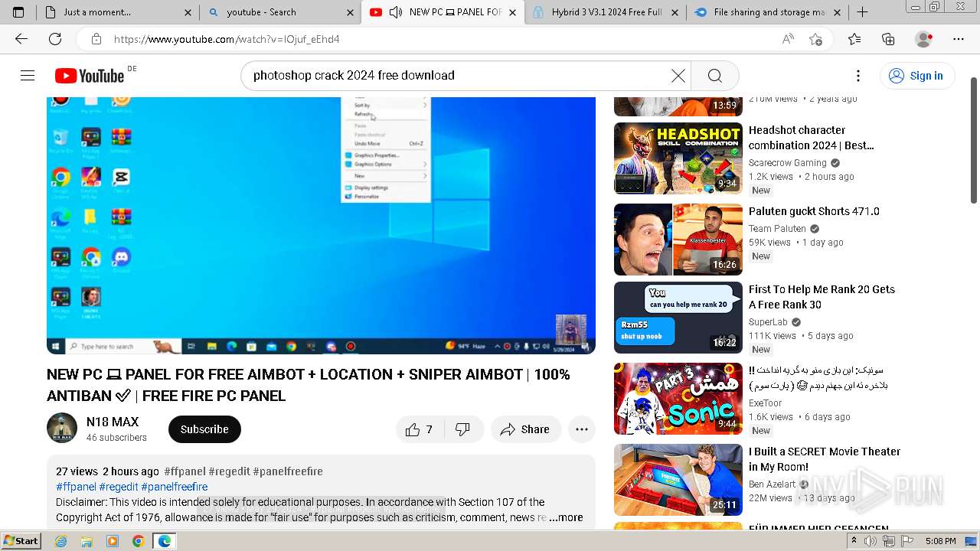
Task: Add this page to favorites star
Action: click(815, 39)
